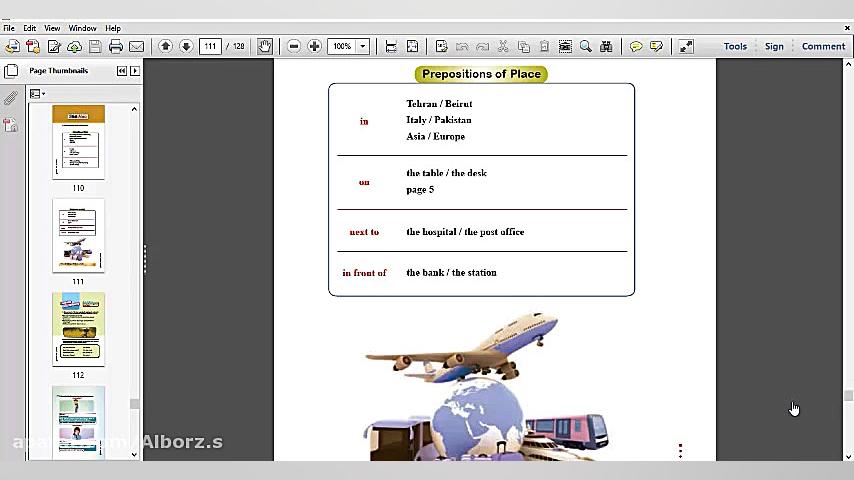The height and width of the screenshot is (480, 854).
Task: Zoom out with the minus button
Action: (x=294, y=46)
